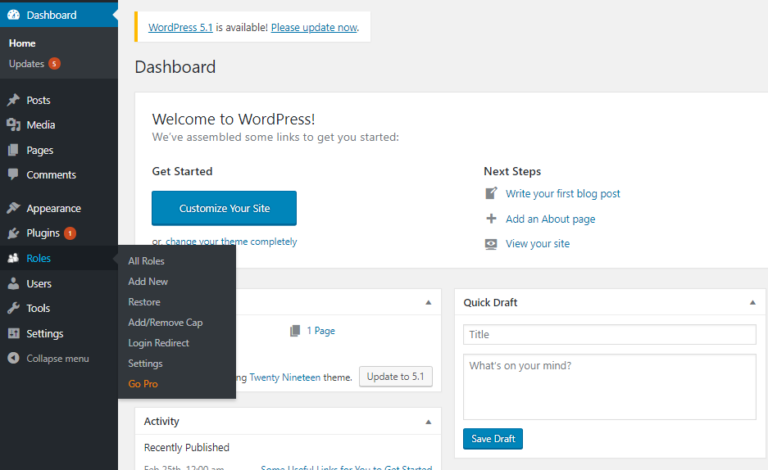Click the Save Draft button

(x=493, y=439)
